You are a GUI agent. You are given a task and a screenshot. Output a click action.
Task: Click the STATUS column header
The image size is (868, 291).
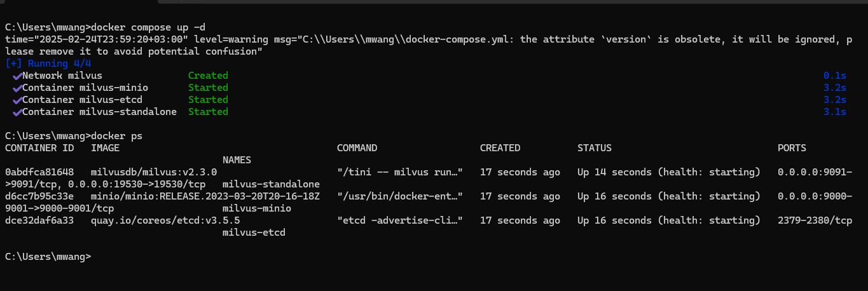[595, 148]
